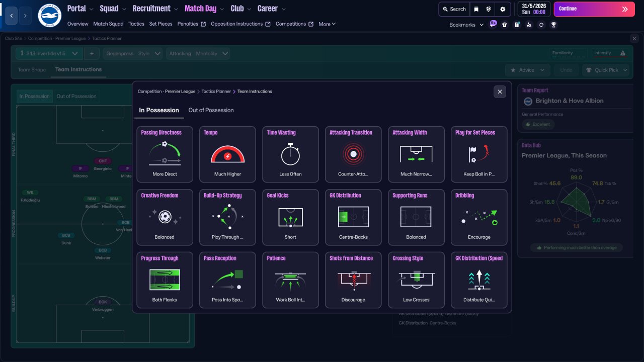
Task: Open the 343 Invertide v1.5 tactic dropdown
Action: click(x=49, y=53)
